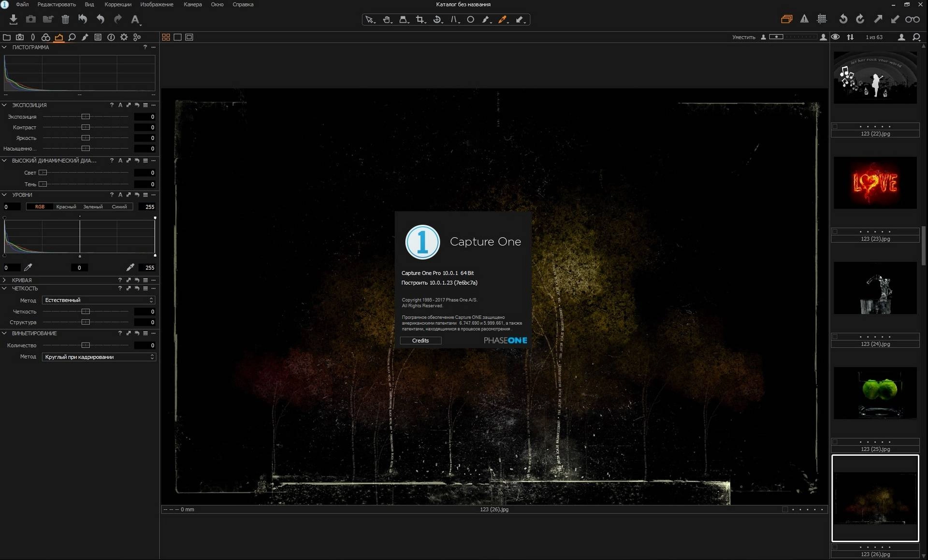Select thumbnail 123 (23).jpg LOVE image
This screenshot has width=928, height=560.
pyautogui.click(x=875, y=183)
